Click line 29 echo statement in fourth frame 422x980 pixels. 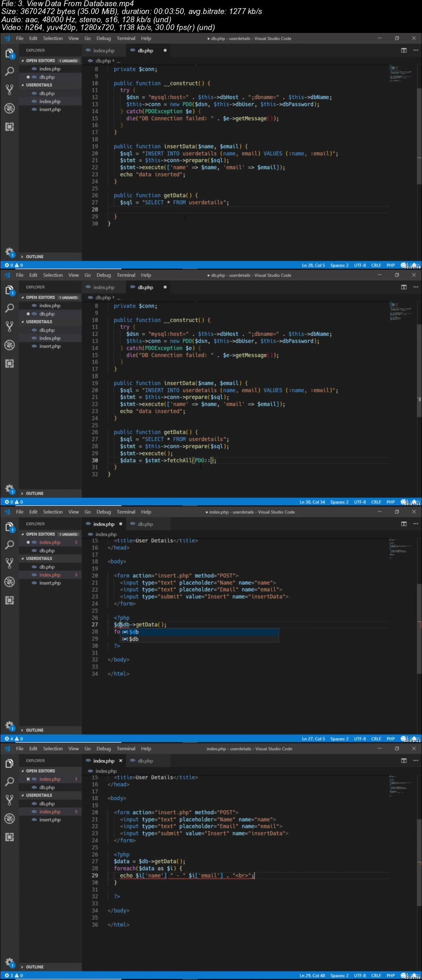pyautogui.click(x=187, y=875)
